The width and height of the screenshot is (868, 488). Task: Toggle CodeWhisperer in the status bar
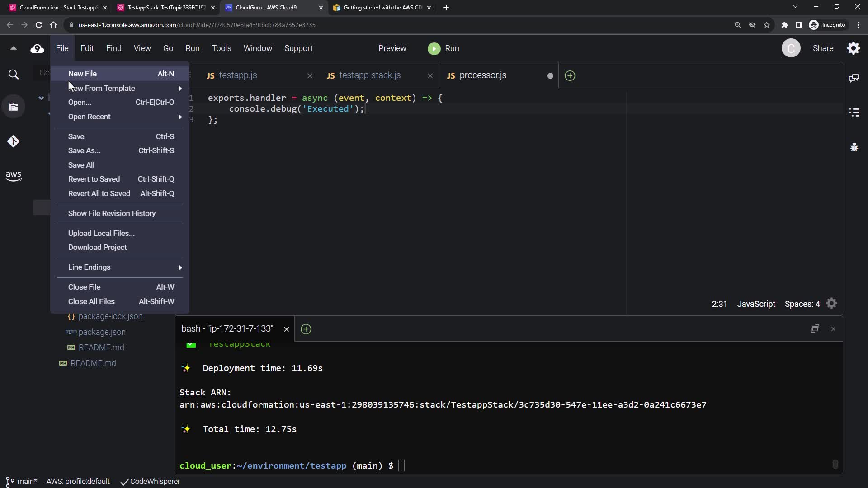point(151,482)
